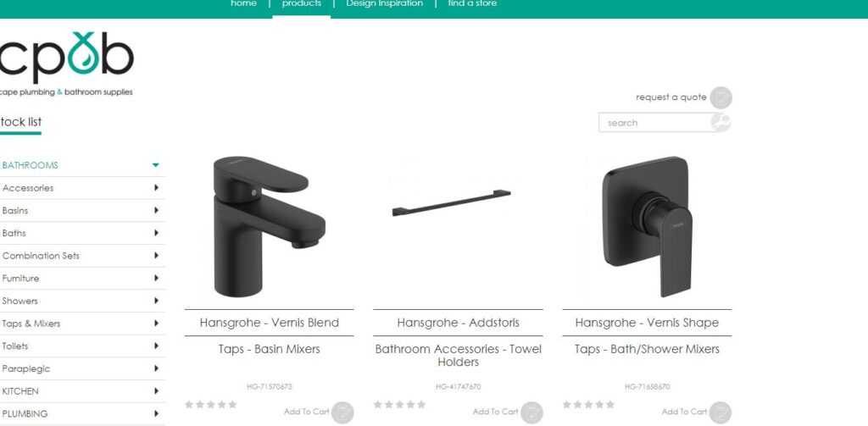868x426 pixels.
Task: Click the cpb logo
Action: (x=66, y=63)
